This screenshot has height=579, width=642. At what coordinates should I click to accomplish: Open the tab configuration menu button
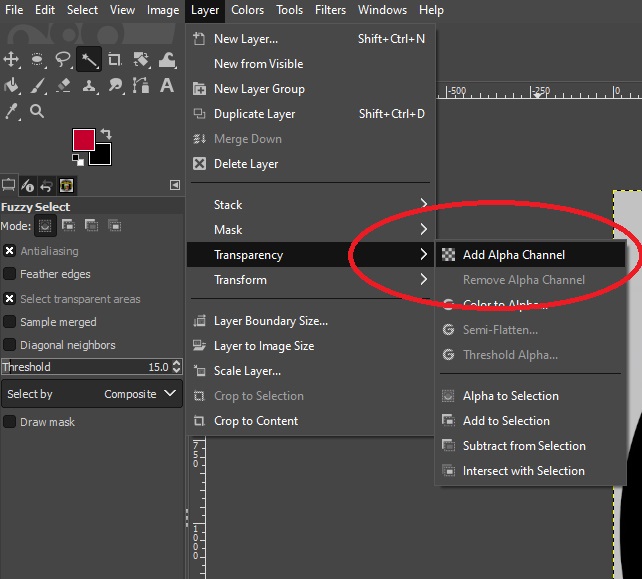pyautogui.click(x=175, y=185)
